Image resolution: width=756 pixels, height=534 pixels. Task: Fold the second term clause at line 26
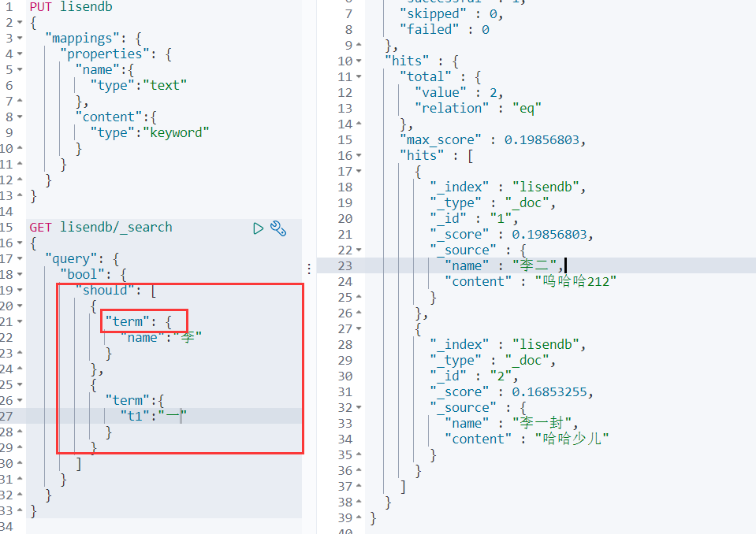click(20, 400)
